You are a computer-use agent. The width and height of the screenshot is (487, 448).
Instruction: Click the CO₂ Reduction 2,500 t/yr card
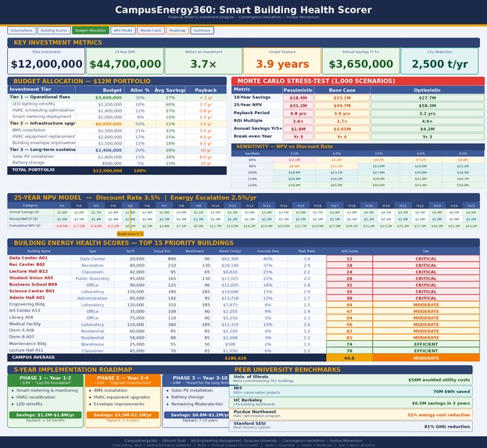439,61
